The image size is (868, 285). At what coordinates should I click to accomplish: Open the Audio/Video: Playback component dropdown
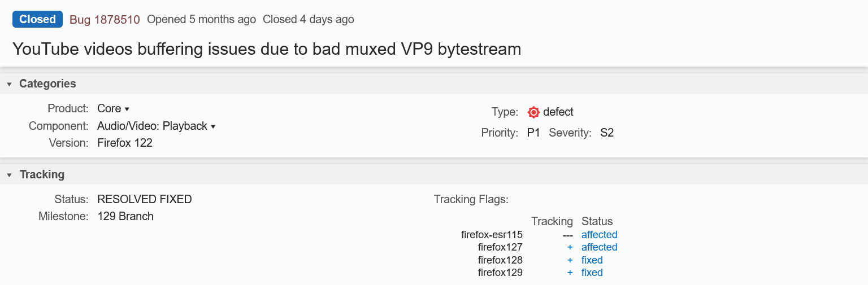pyautogui.click(x=157, y=126)
